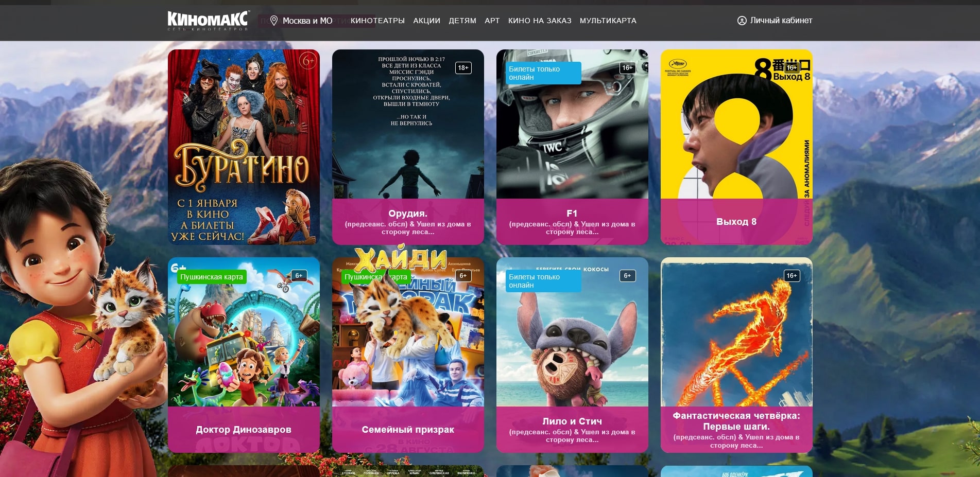Image resolution: width=980 pixels, height=477 pixels.
Task: Select the Семейный призрак movie title
Action: [408, 430]
